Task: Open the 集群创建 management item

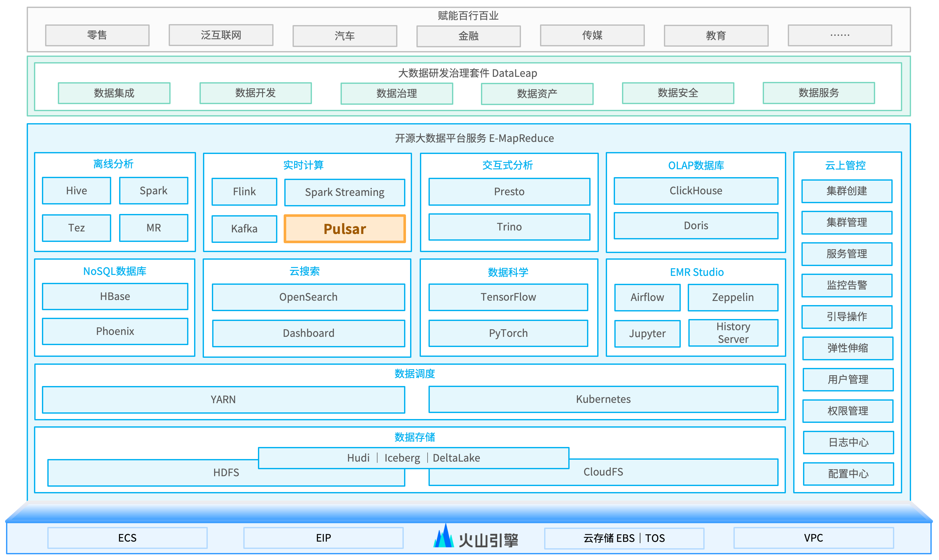Action: click(x=847, y=191)
